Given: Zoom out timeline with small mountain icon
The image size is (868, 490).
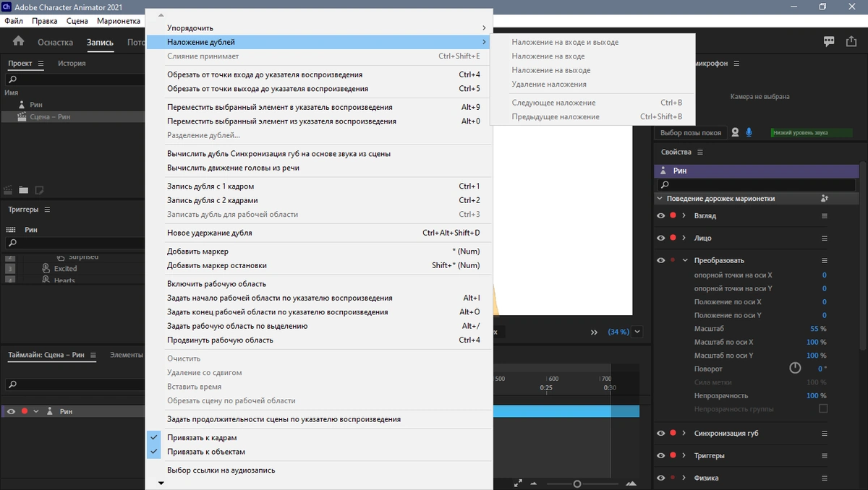Looking at the screenshot, I should (534, 483).
